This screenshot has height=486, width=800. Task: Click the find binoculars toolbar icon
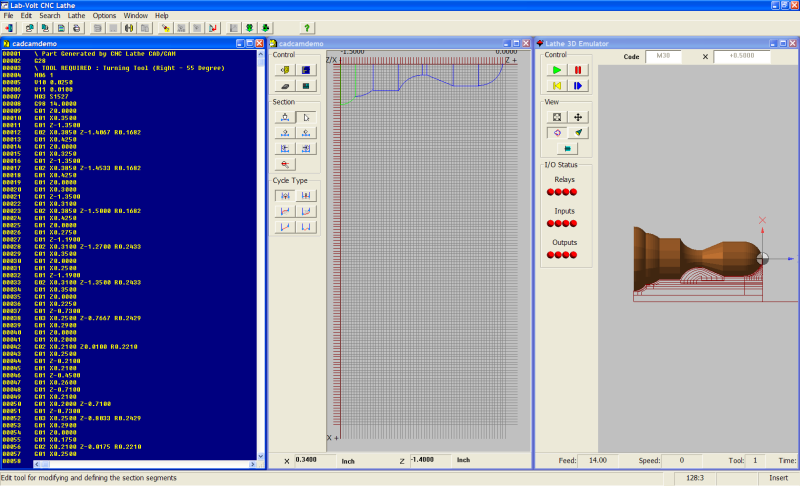[129, 28]
